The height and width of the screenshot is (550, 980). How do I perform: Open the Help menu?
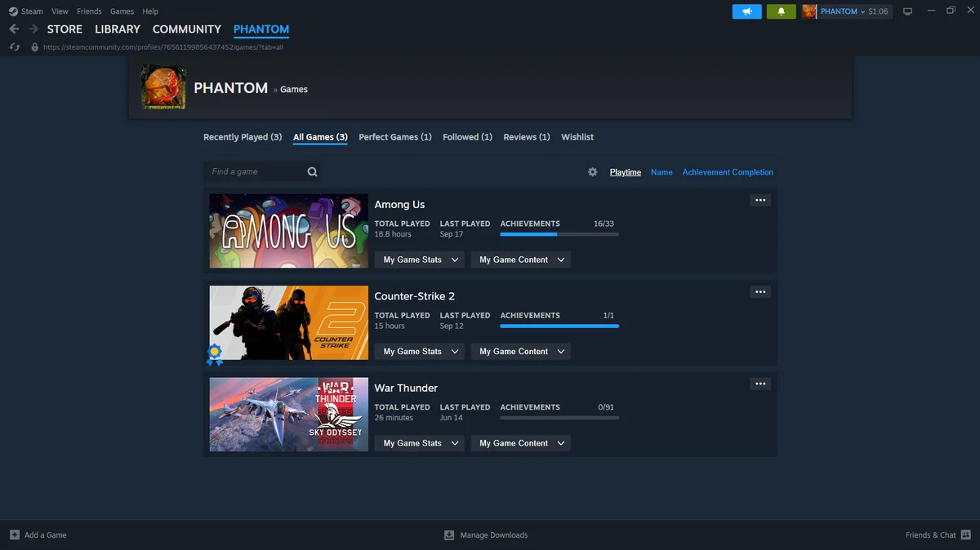[x=150, y=11]
